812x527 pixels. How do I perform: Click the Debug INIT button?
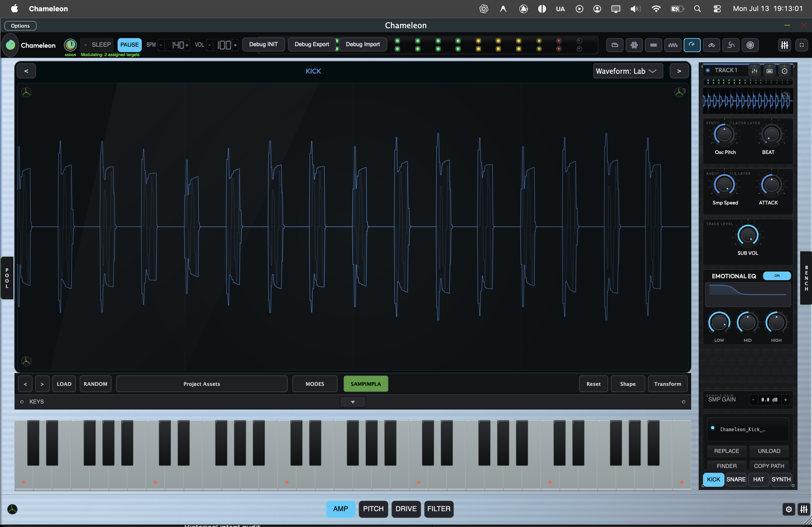263,44
